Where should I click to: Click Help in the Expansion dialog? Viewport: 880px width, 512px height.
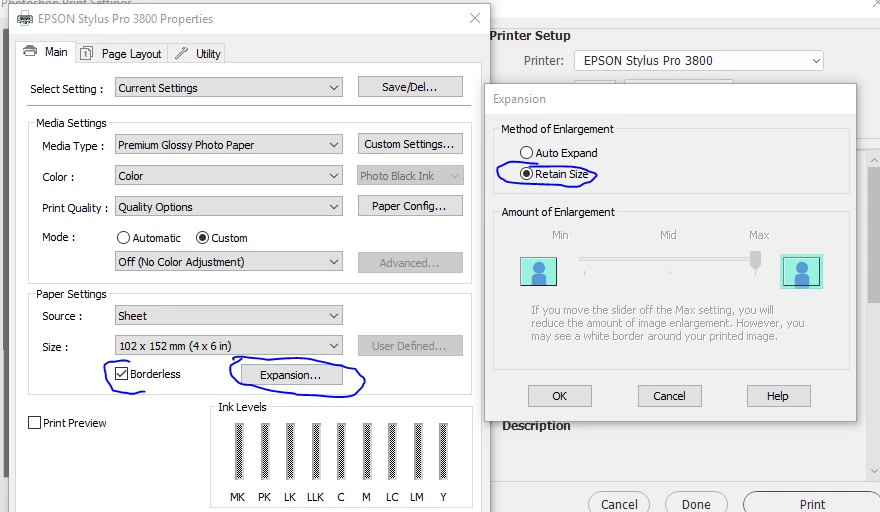(x=778, y=396)
